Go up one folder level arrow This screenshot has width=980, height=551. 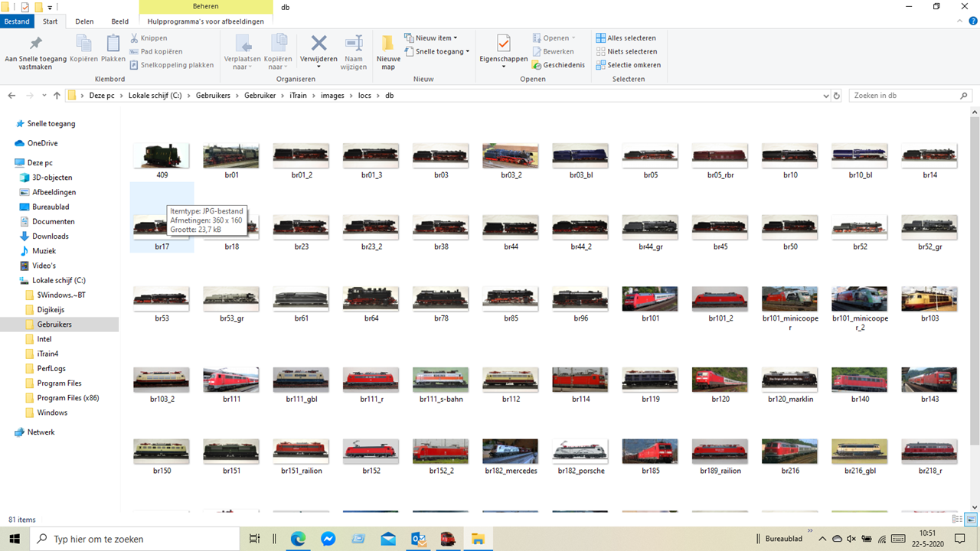click(57, 96)
